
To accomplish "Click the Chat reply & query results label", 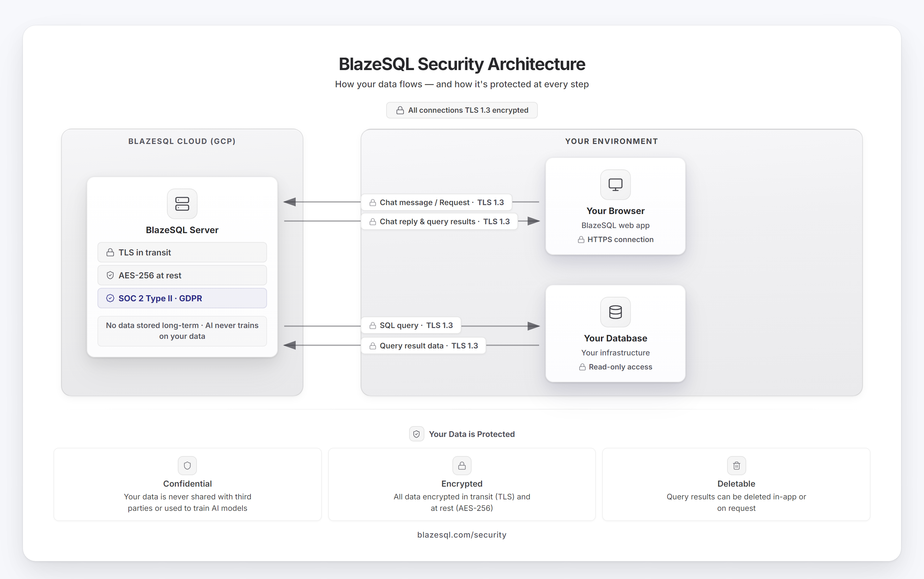I will pos(439,221).
